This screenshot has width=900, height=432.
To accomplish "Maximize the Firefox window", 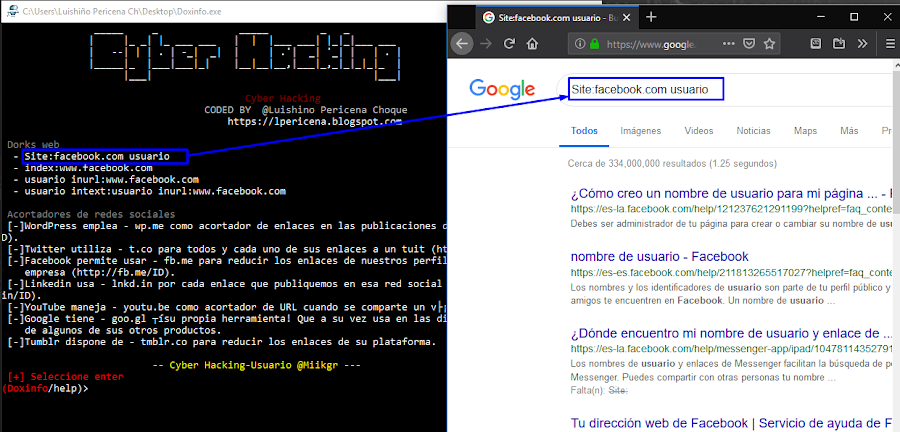I will point(854,17).
